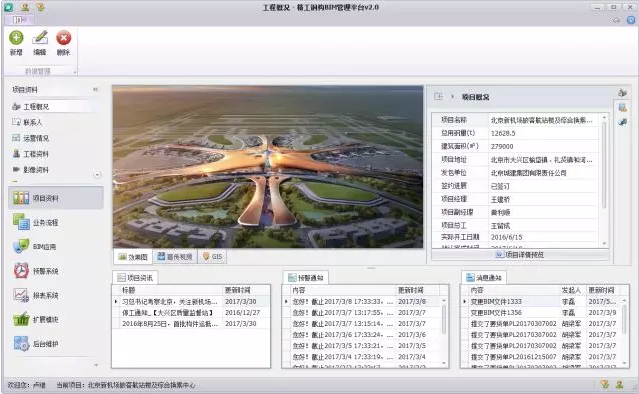Screen dimensions: 639x394
Task: Open the ribbon tab below the title bar
Action: pos(19,20)
